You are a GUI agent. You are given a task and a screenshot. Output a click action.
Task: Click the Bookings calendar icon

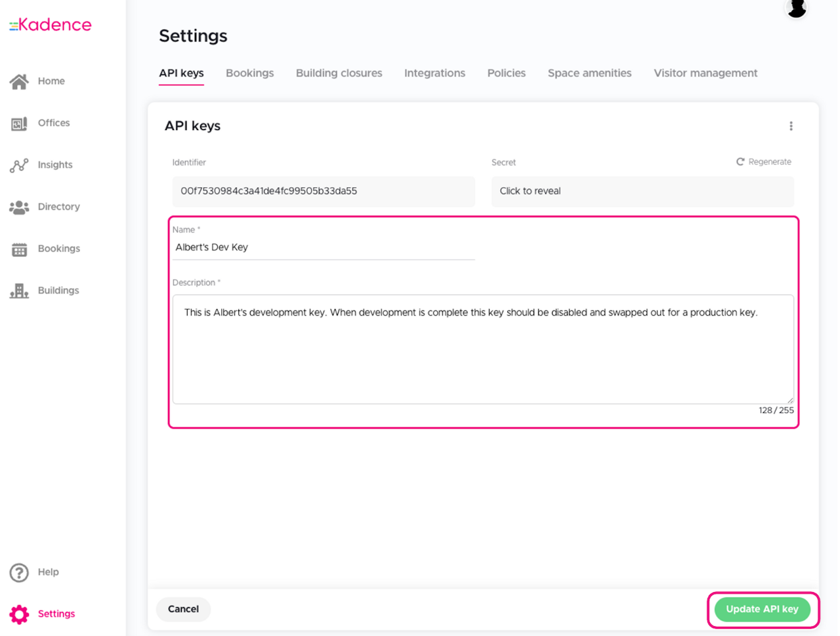point(19,249)
